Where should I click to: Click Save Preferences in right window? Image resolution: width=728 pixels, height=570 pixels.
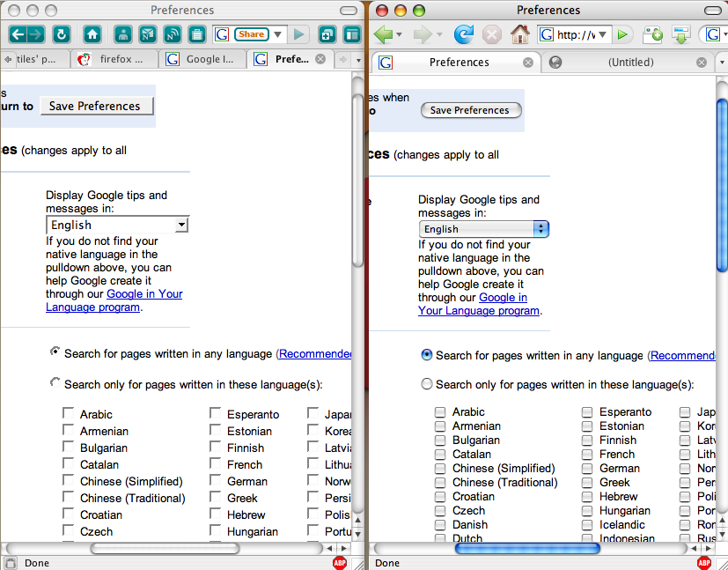click(x=471, y=110)
